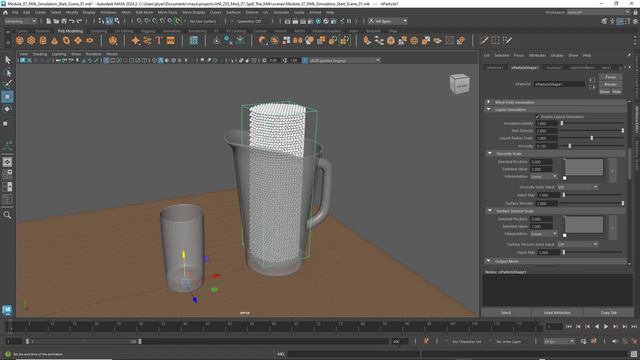Collapse the Liquid Simulation section
The width and height of the screenshot is (640, 360).
489,109
